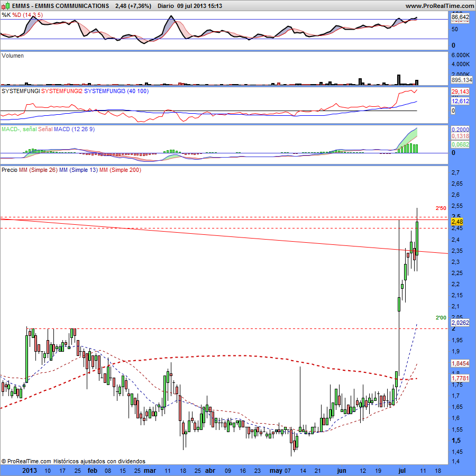
Task: Click the '09 jul 2013 15:13' timestamp
Action: (x=199, y=6)
